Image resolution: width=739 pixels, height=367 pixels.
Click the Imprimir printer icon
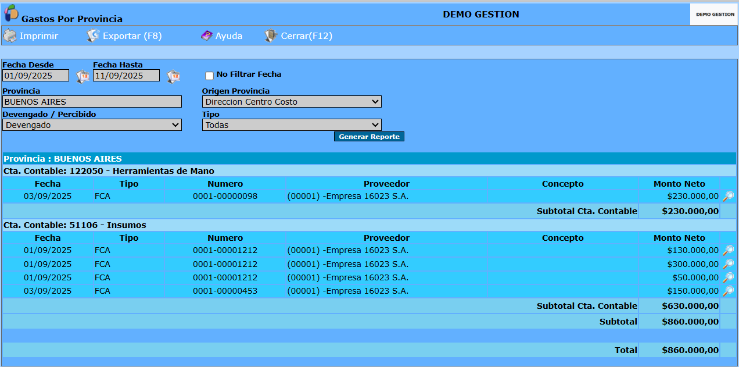9,36
